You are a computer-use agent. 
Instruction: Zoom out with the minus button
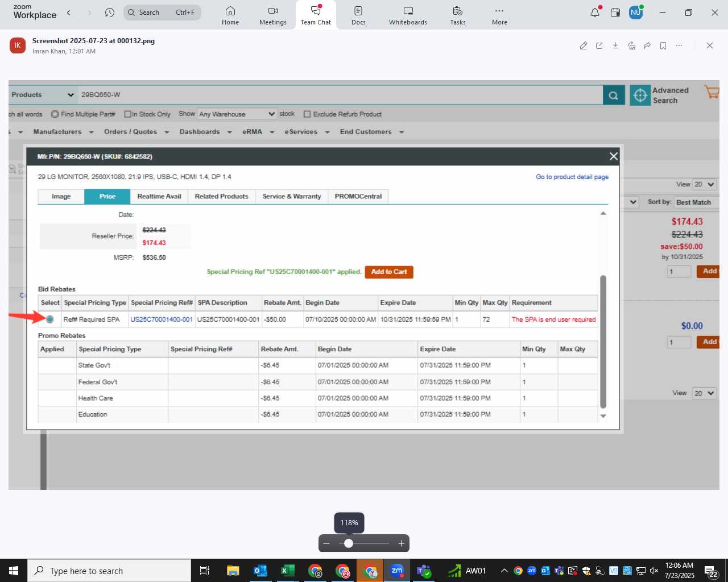pos(326,543)
